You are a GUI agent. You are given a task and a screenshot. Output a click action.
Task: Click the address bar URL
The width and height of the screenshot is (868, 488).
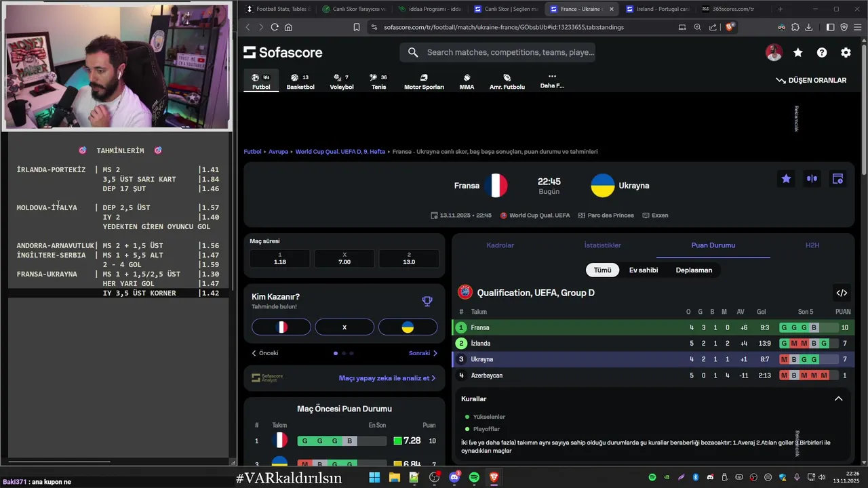tap(503, 27)
